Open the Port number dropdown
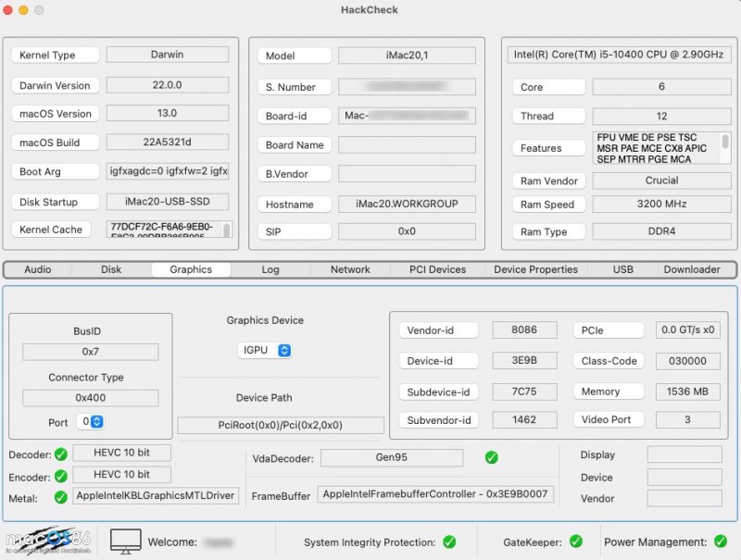 click(x=92, y=422)
